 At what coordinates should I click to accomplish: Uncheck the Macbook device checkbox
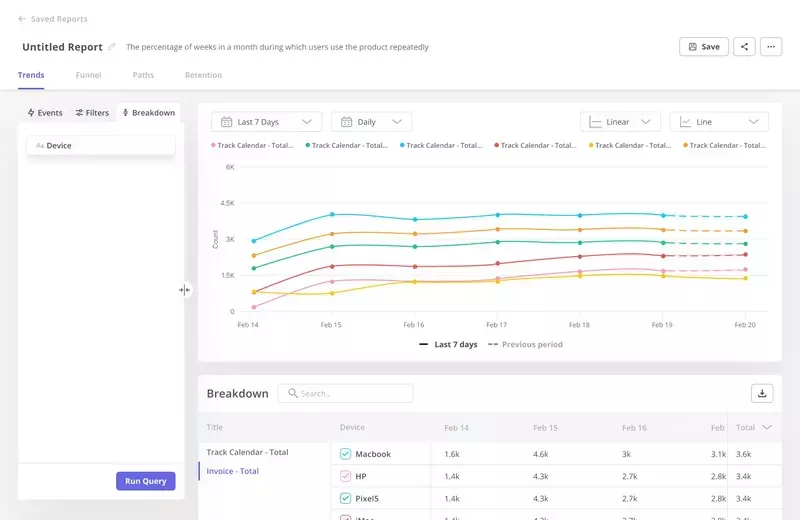click(x=346, y=454)
